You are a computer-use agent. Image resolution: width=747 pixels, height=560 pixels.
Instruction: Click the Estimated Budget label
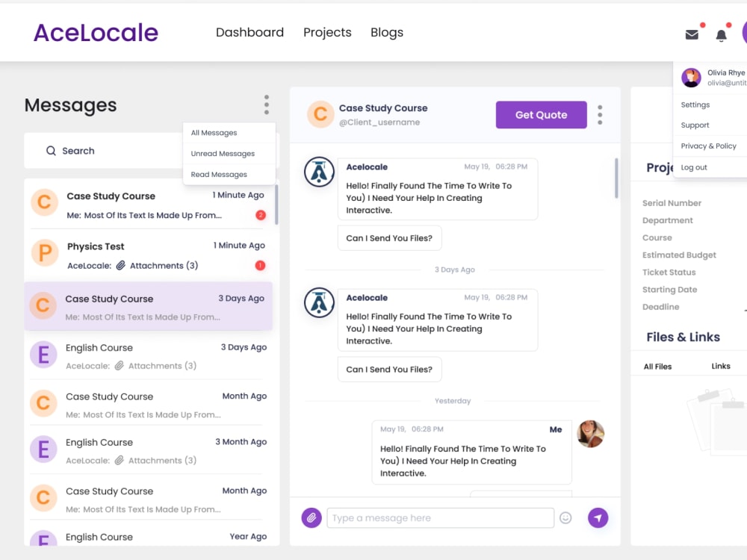click(679, 255)
